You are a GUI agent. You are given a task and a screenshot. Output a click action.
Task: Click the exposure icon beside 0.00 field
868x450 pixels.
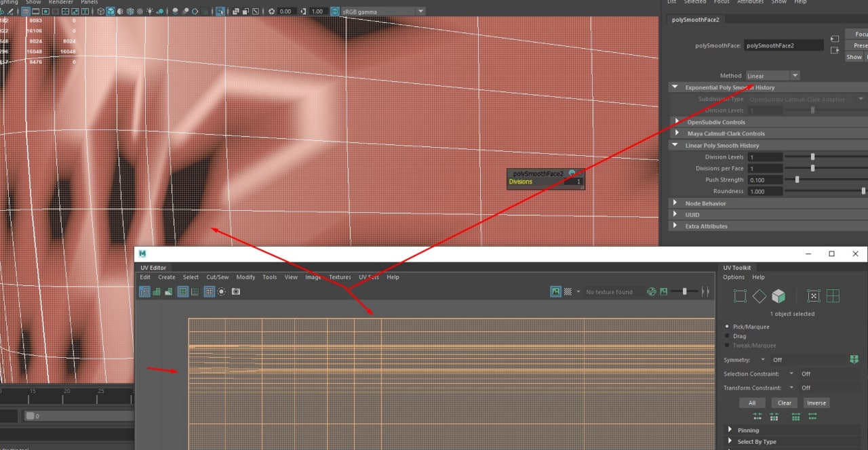[x=271, y=12]
